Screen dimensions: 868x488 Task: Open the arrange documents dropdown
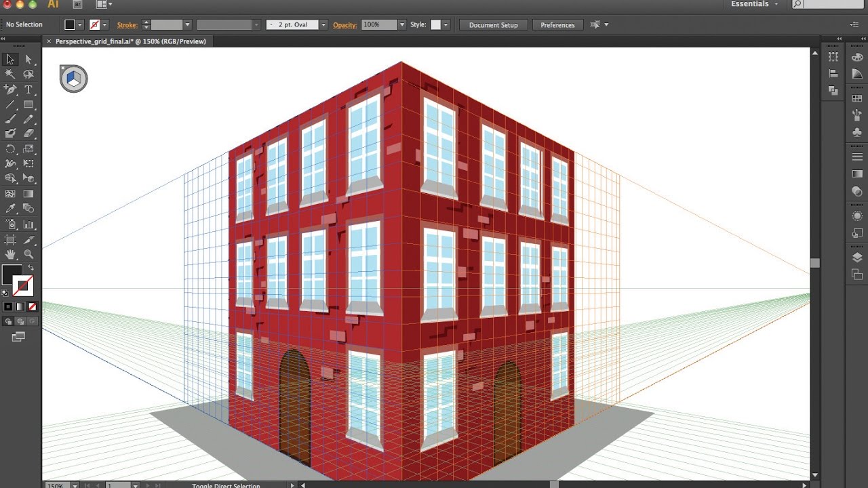[x=104, y=4]
